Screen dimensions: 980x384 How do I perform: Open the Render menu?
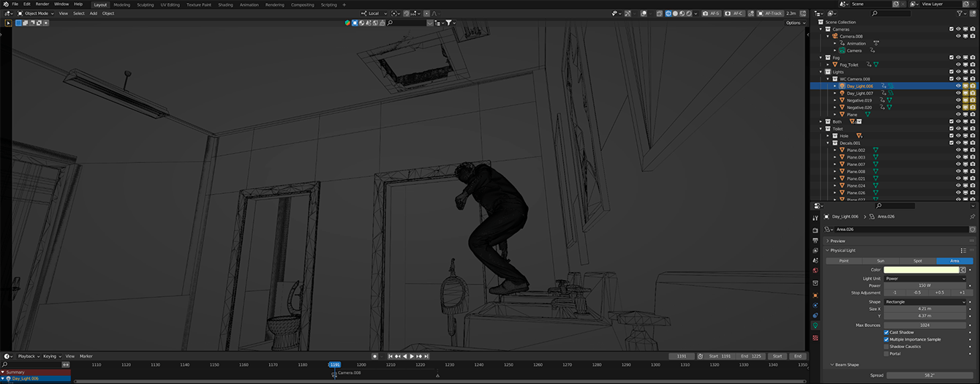[x=42, y=4]
